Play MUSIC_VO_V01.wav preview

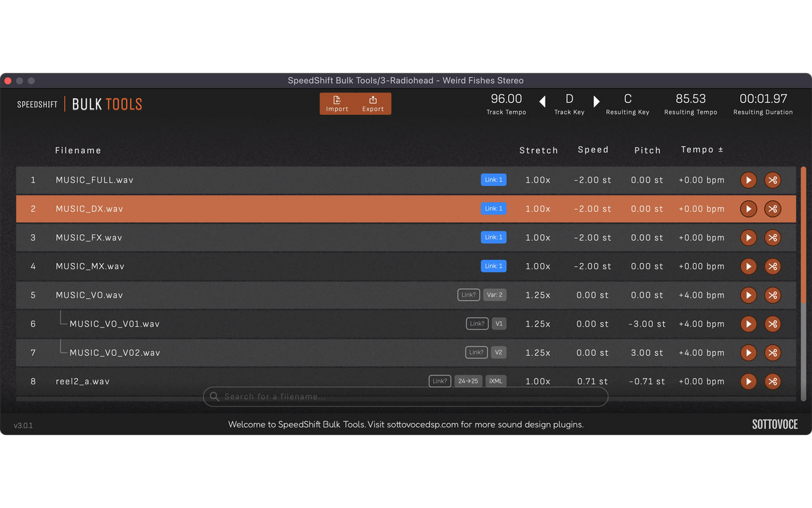(x=748, y=324)
